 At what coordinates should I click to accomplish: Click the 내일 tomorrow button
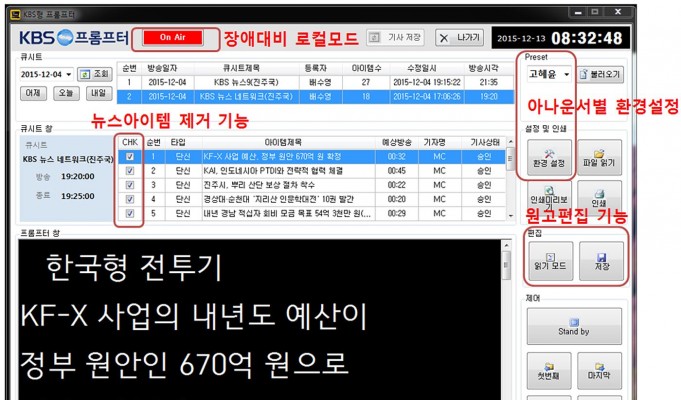pos(99,93)
